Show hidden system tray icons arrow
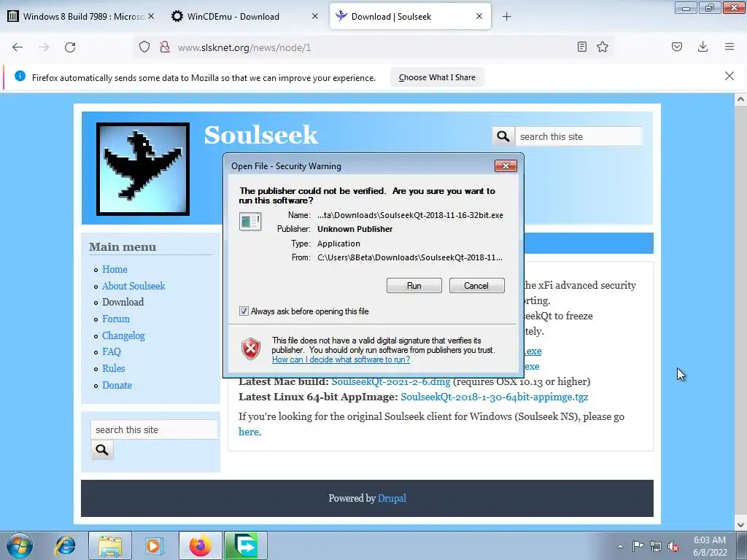 pyautogui.click(x=620, y=546)
